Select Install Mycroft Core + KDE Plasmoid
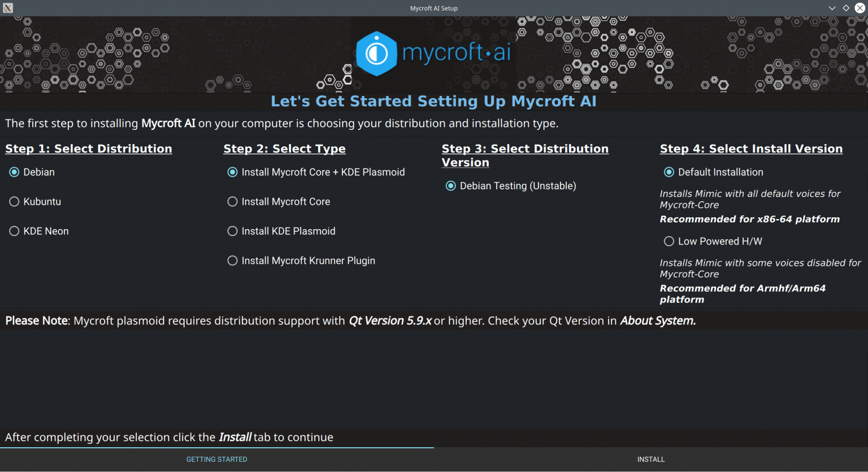The width and height of the screenshot is (868, 472). (x=232, y=172)
